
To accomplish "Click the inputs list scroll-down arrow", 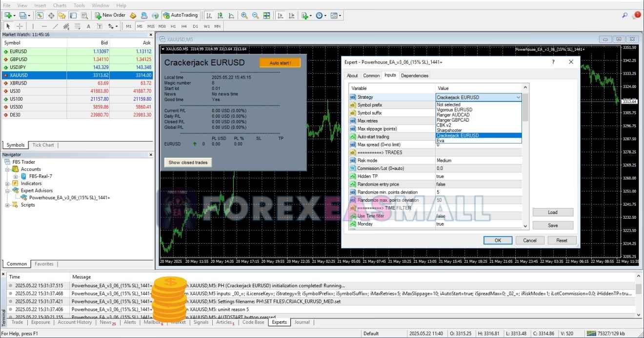I will 525,226.
